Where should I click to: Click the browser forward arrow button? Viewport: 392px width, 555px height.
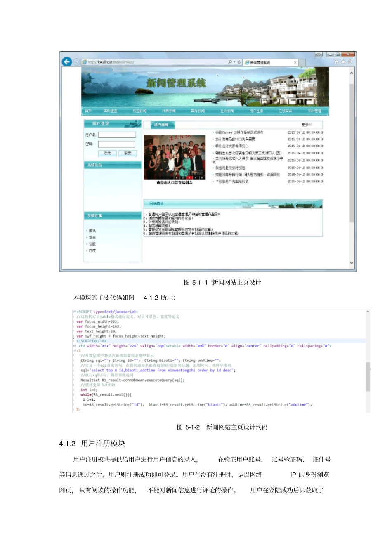(76, 62)
